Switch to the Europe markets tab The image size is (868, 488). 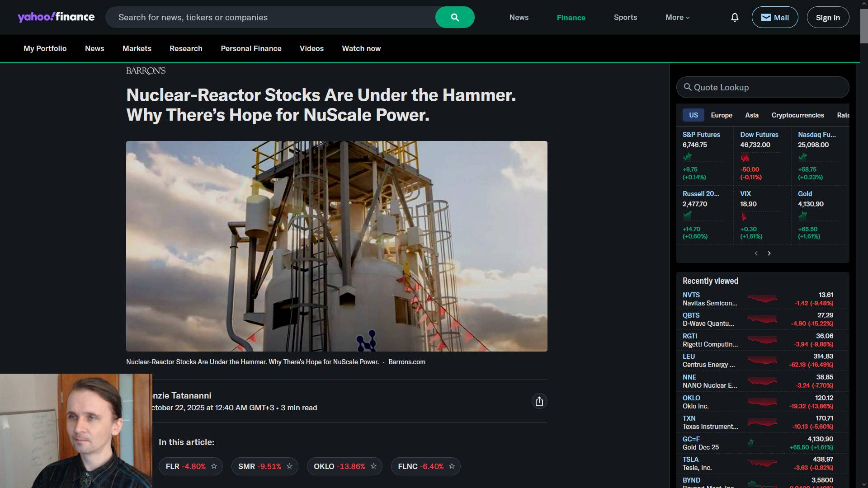tap(721, 115)
